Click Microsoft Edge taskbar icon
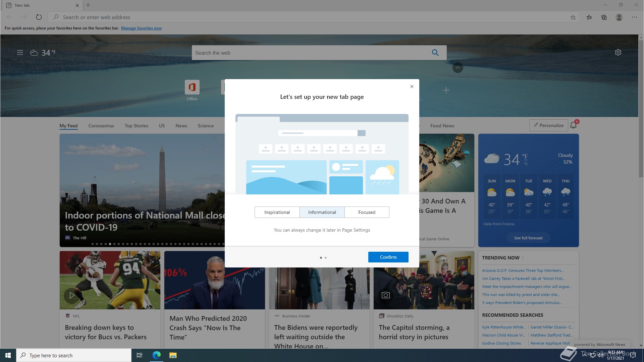The width and height of the screenshot is (644, 362). 157,355
